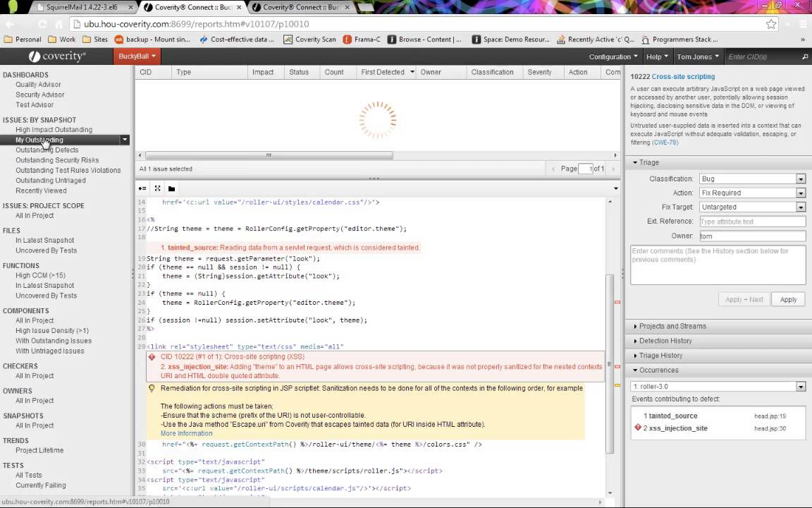812x508 pixels.
Task: Open the Cross-site scripting title link
Action: 683,76
